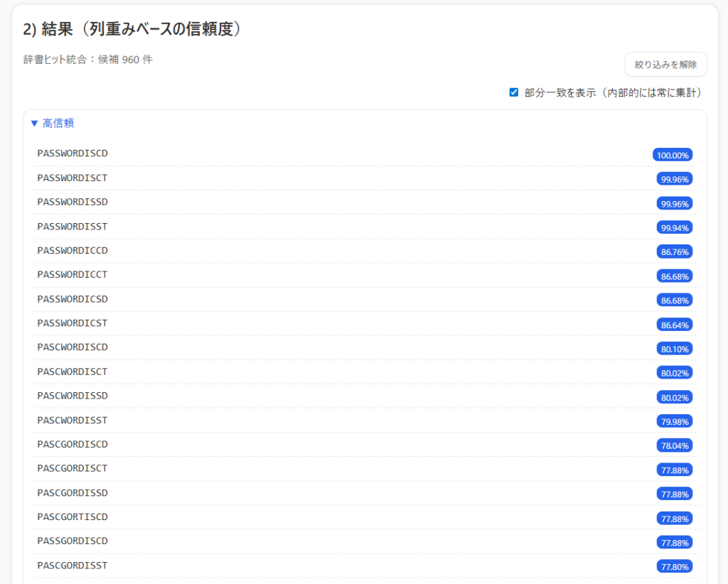Click the 80.10% confidence badge
This screenshot has width=728, height=584.
coord(674,349)
